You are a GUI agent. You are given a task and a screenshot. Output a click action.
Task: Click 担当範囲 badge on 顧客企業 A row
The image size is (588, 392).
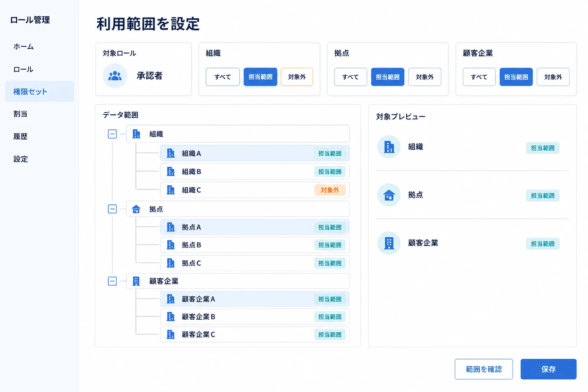(330, 299)
